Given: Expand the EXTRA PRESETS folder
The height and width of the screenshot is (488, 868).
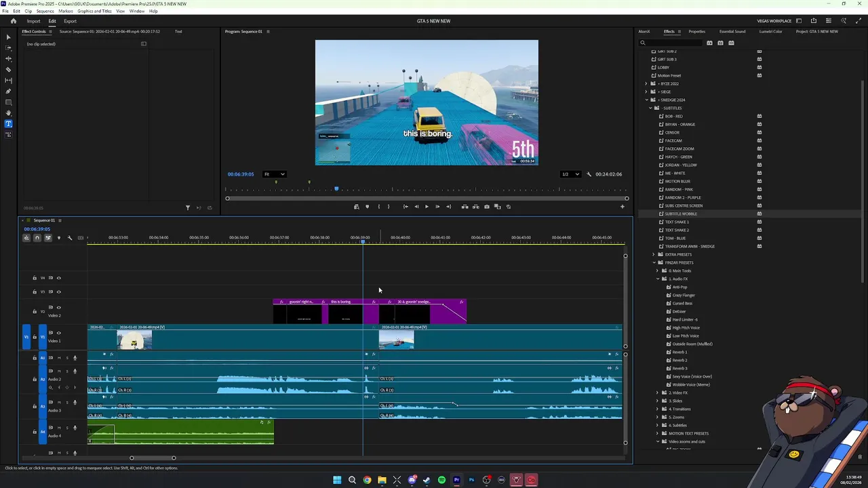Looking at the screenshot, I should [654, 255].
